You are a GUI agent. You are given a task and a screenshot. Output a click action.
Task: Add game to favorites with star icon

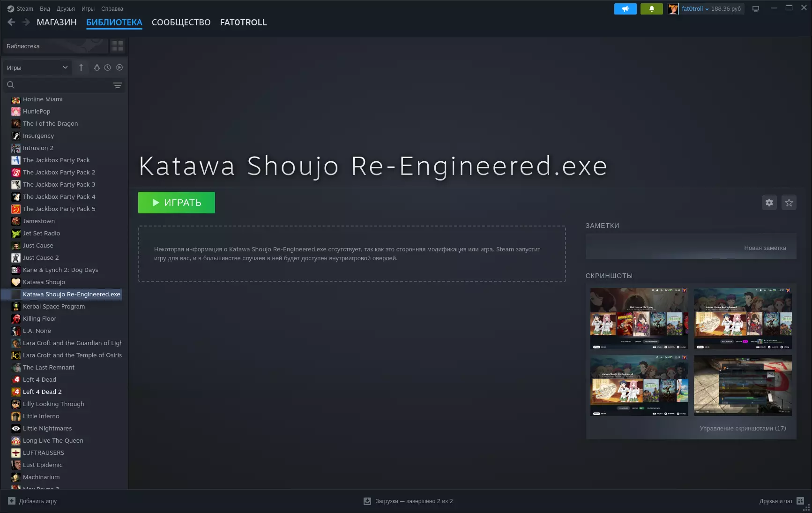[789, 203]
